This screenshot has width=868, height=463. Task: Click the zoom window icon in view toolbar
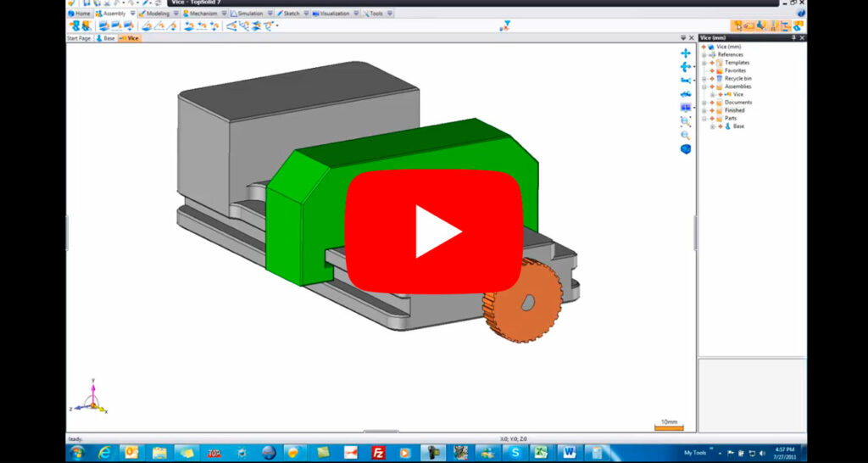tap(685, 120)
